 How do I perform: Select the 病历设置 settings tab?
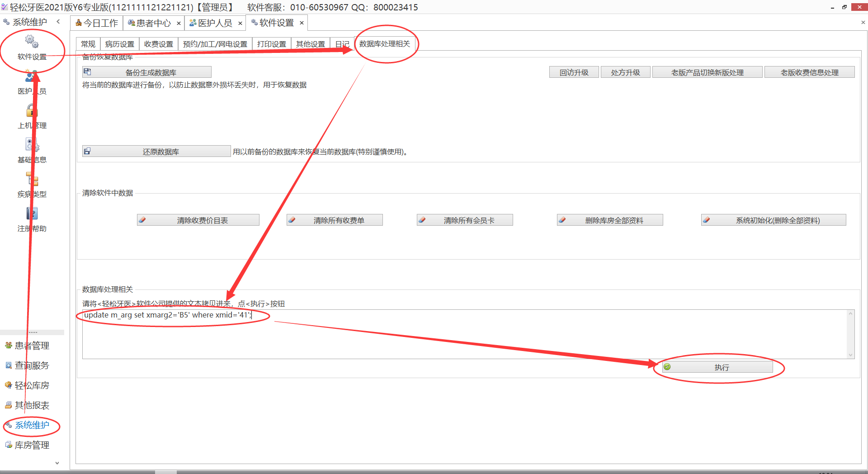[x=120, y=44]
